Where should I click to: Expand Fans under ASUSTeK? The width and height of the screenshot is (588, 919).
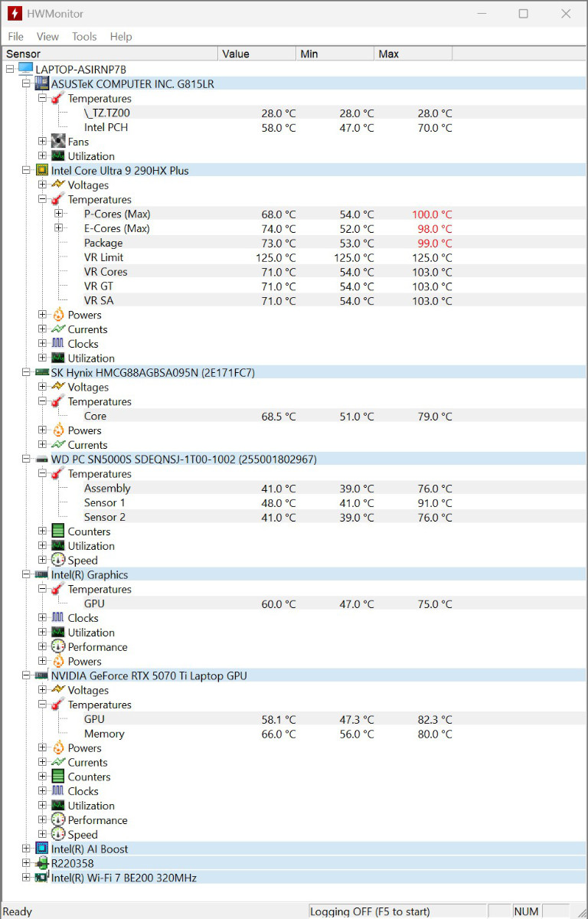coord(43,142)
